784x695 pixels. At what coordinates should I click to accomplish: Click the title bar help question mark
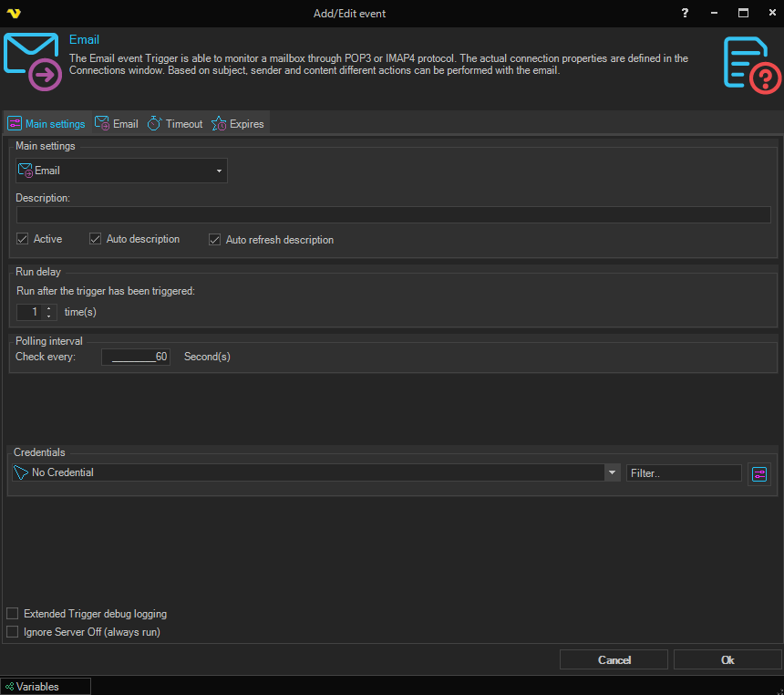coord(685,13)
